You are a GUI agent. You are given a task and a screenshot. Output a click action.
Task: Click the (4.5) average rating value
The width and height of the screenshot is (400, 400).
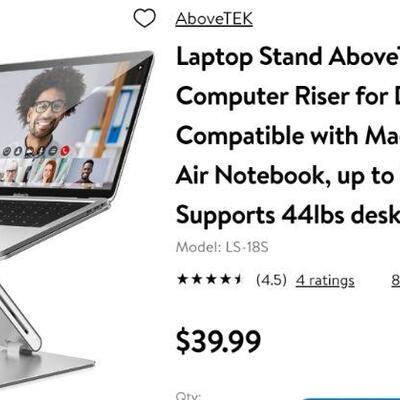(x=271, y=280)
